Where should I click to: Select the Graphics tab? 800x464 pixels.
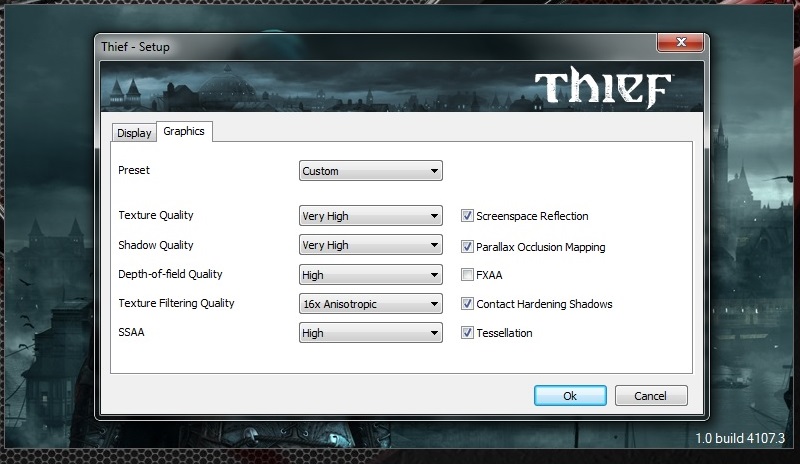pyautogui.click(x=184, y=132)
